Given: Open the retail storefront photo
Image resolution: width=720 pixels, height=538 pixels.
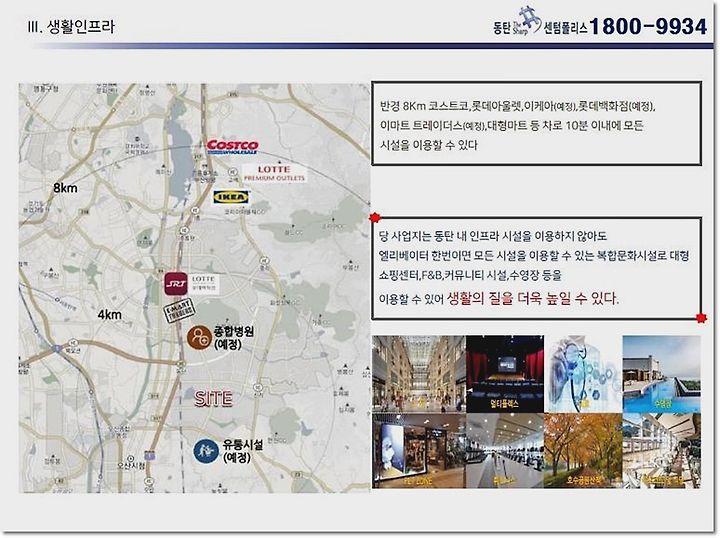Looking at the screenshot, I should (419, 451).
